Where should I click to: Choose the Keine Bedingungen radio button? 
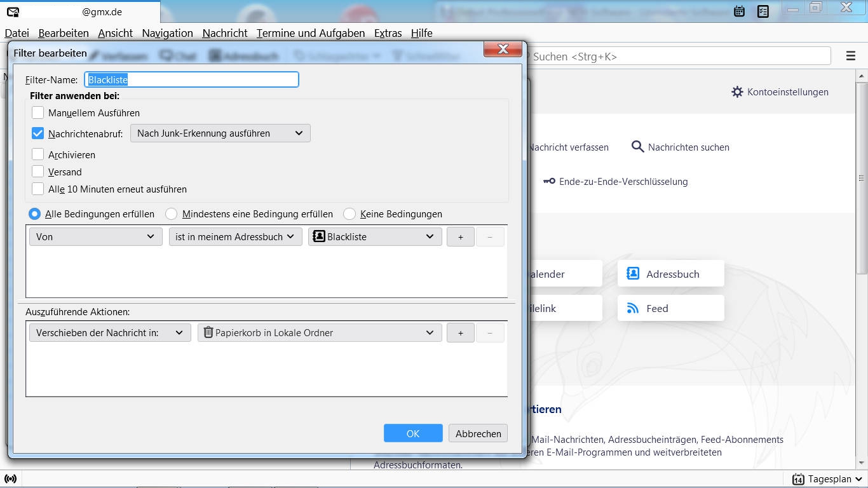click(x=349, y=214)
